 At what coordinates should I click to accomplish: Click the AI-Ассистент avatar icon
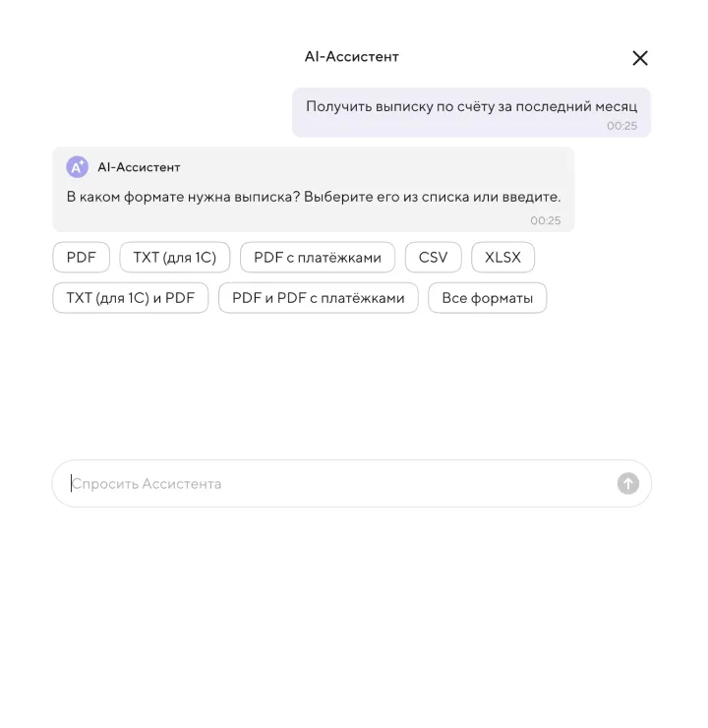pos(77,167)
